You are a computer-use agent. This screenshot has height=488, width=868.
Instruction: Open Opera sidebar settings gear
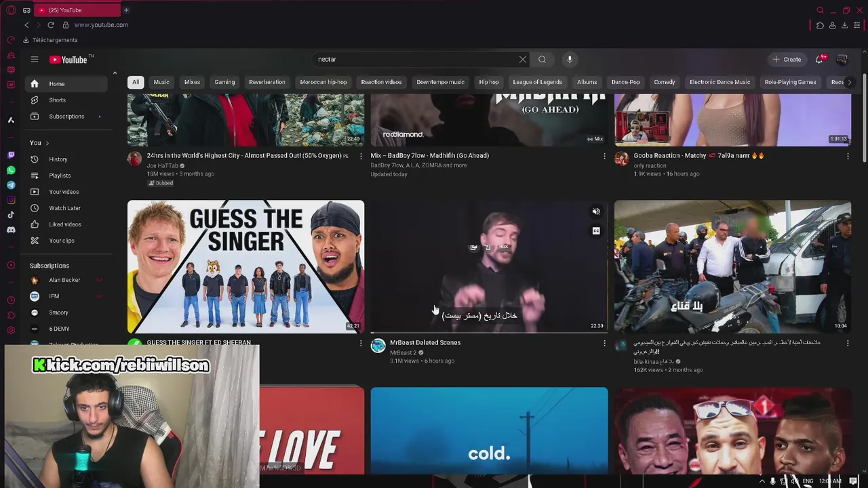pyautogui.click(x=11, y=330)
